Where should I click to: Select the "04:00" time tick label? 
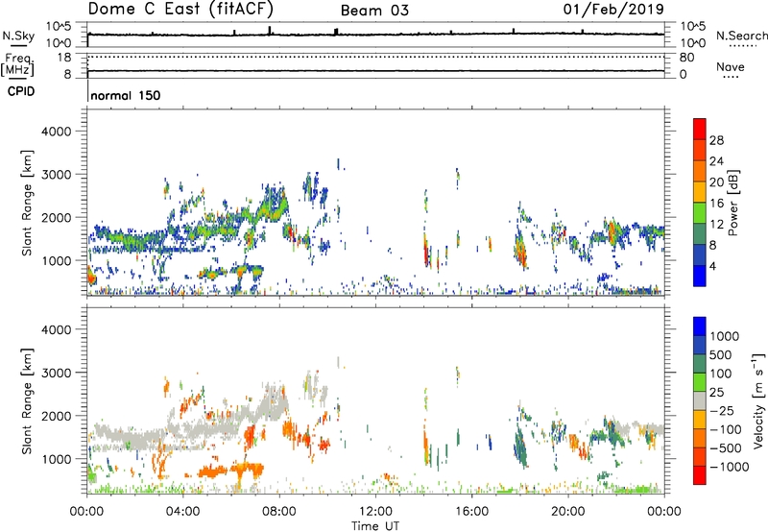182,512
